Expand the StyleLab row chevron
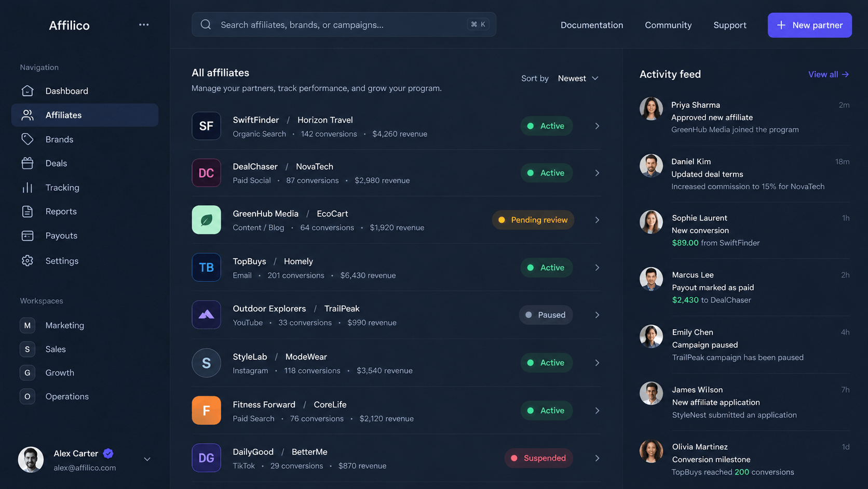Screen dimensions: 868x489 coord(597,363)
